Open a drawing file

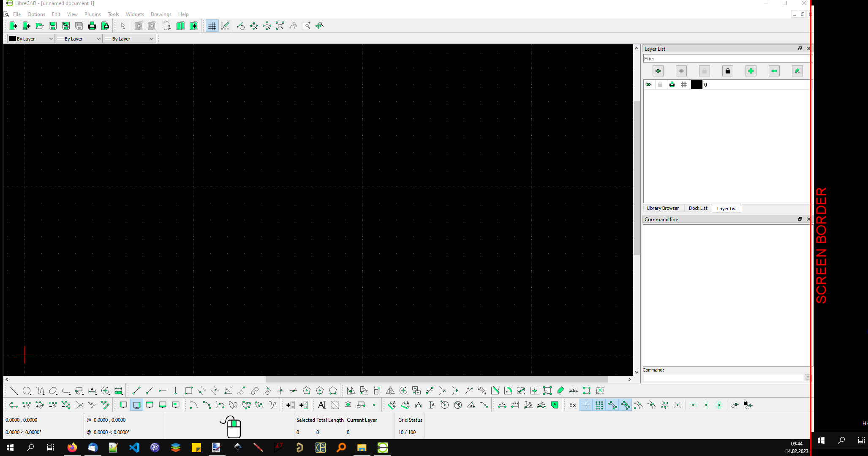click(x=40, y=26)
